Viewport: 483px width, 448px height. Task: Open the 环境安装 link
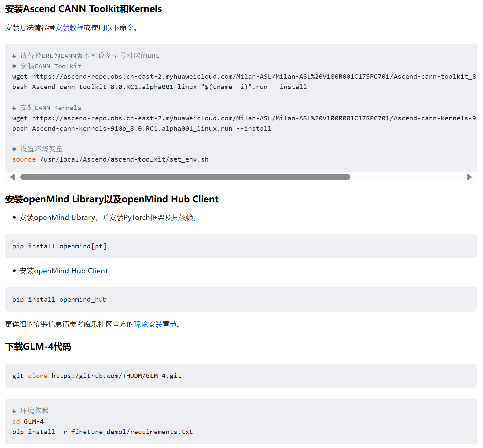(x=148, y=324)
